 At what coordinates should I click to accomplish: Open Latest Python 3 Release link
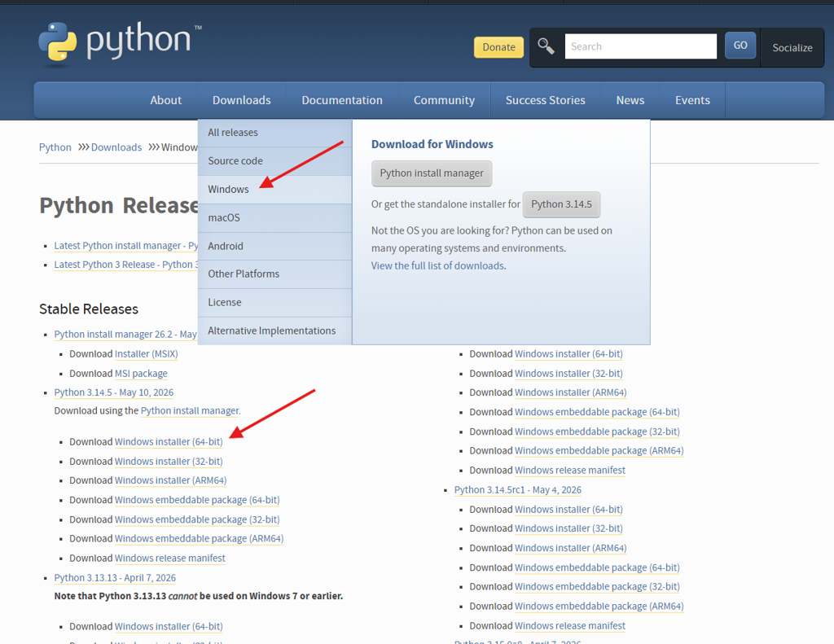[x=125, y=265]
